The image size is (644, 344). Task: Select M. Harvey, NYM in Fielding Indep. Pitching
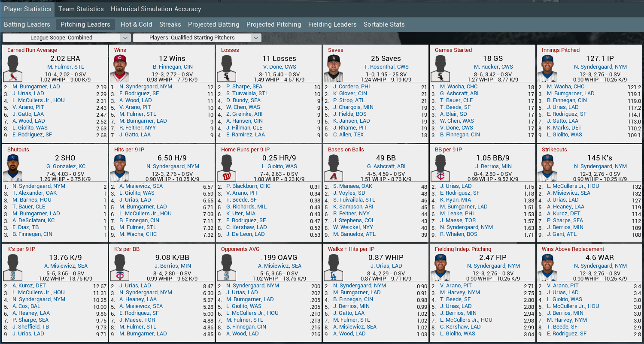coord(460,293)
